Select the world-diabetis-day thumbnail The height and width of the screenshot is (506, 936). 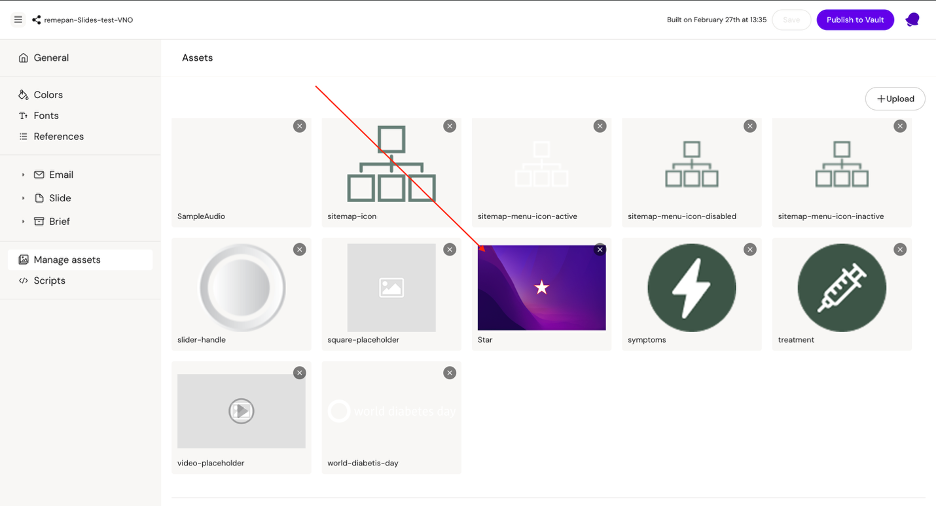391,411
